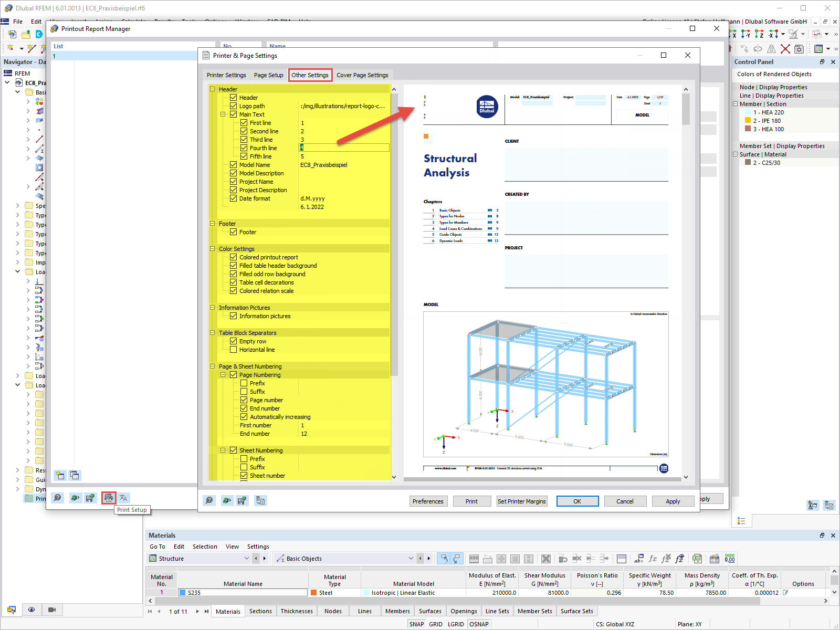The height and width of the screenshot is (630, 840).
Task: Disable the Footer checkbox
Action: [x=234, y=232]
